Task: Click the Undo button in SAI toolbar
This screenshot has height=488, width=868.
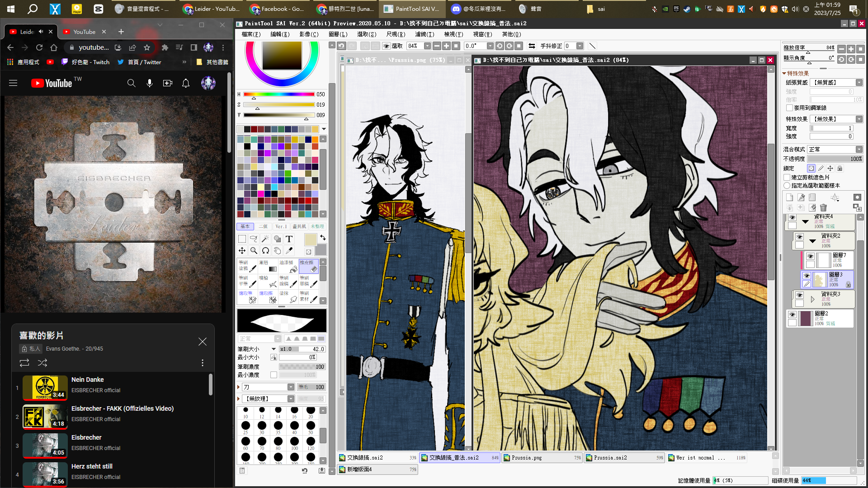Action: tap(342, 46)
